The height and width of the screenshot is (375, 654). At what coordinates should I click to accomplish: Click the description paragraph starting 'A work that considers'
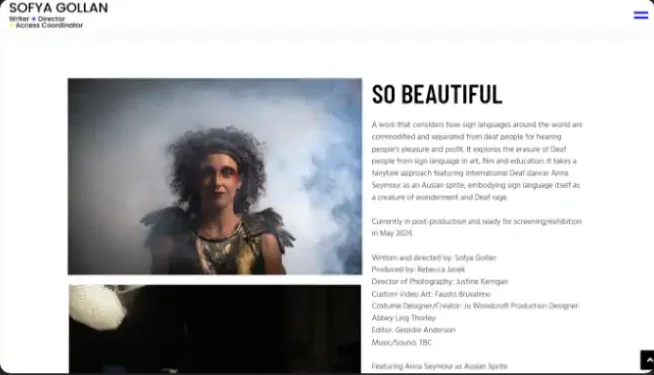[x=477, y=161]
